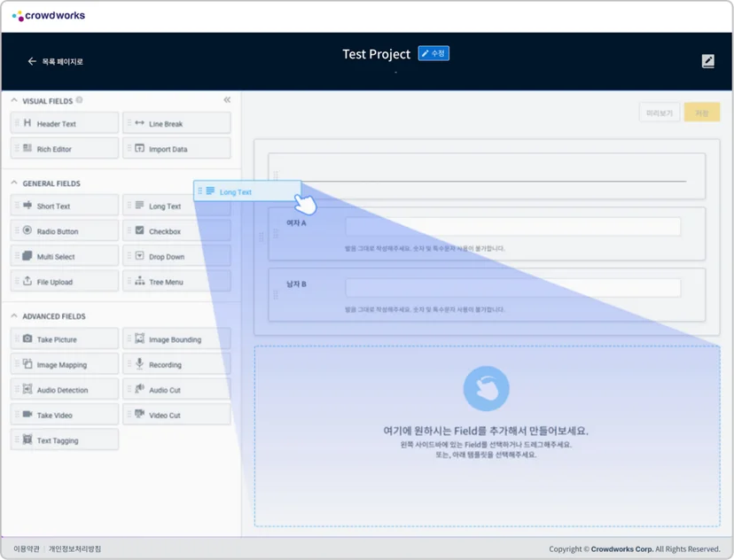Select the Rich Editor field label
Image resolution: width=734 pixels, height=560 pixels.
[x=54, y=149]
